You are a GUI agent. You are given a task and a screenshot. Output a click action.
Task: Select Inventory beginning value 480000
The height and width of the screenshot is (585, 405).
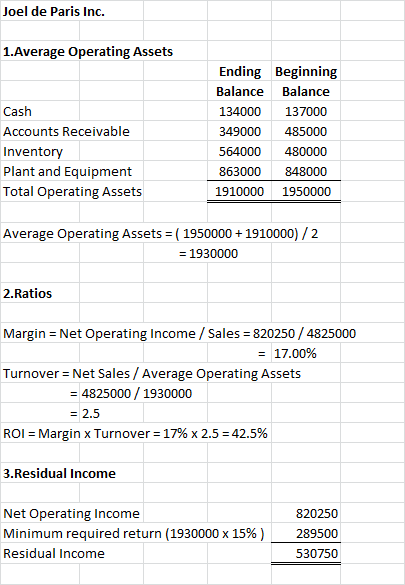306,151
